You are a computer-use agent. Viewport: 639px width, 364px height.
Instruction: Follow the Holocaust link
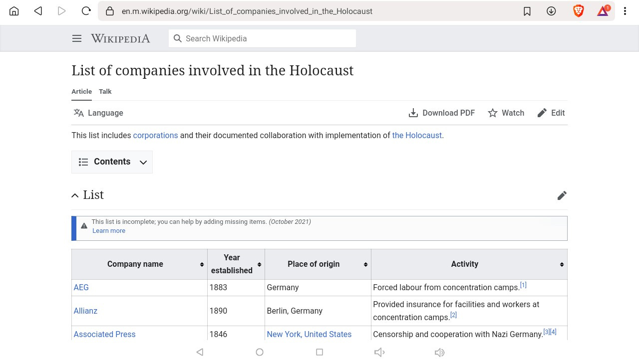click(417, 135)
